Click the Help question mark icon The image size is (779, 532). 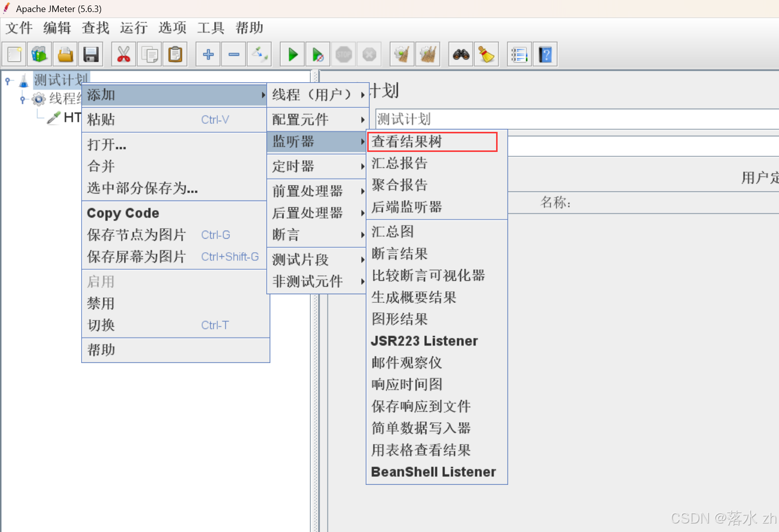tap(545, 54)
